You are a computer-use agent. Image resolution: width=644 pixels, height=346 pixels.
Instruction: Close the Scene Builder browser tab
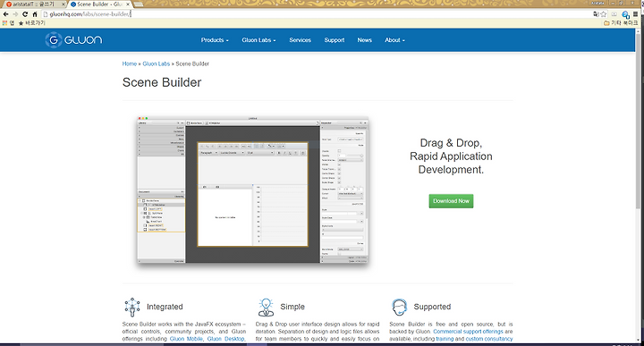128,4
